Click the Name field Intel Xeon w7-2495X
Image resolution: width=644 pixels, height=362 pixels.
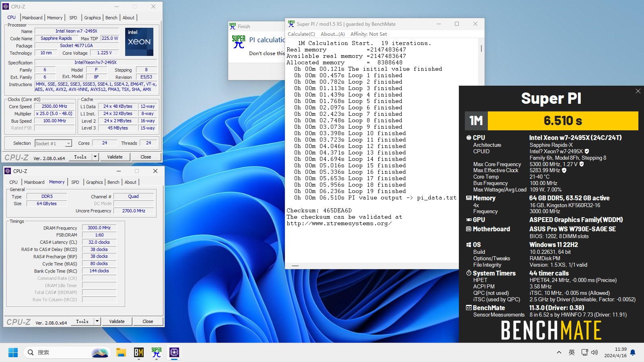coord(76,31)
